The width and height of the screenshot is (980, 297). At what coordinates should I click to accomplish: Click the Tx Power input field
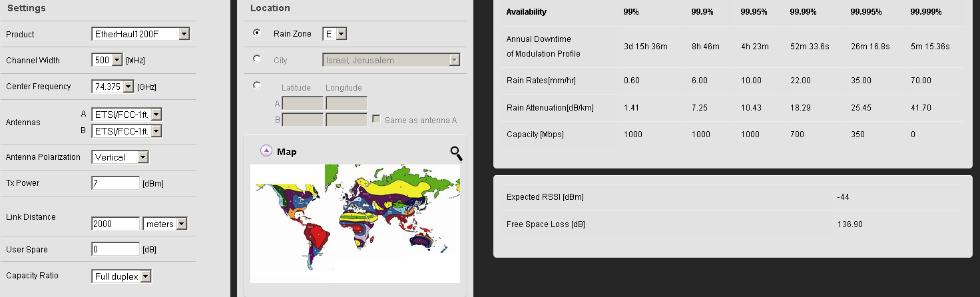click(x=115, y=183)
